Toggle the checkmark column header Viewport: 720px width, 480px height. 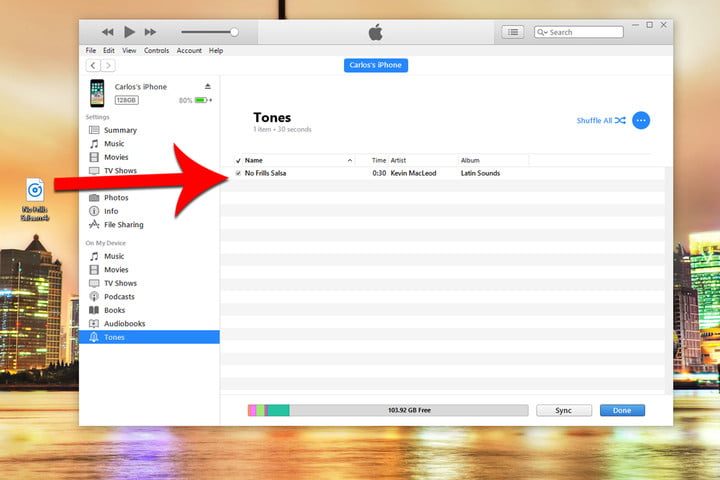pos(238,160)
